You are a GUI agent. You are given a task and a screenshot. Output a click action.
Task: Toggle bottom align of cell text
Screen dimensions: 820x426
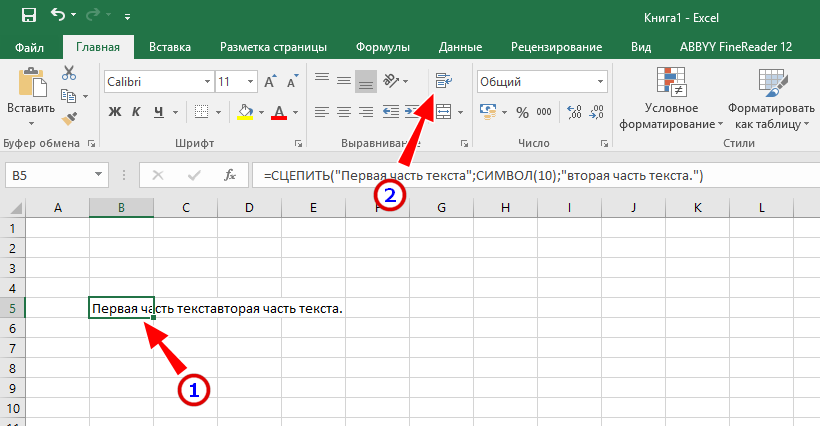[366, 82]
